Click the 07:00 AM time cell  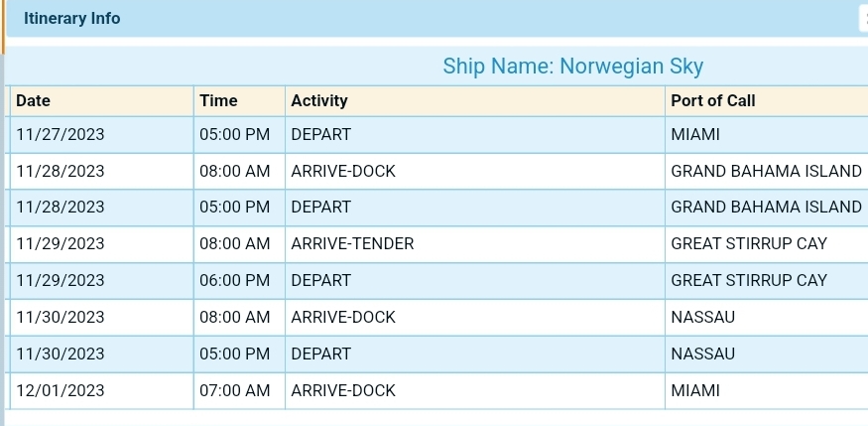pyautogui.click(x=235, y=390)
